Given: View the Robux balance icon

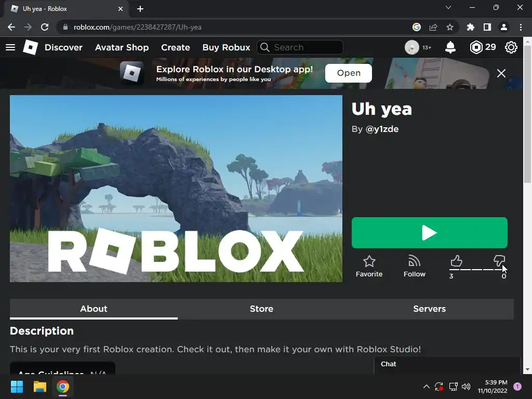Looking at the screenshot, I should click(476, 47).
